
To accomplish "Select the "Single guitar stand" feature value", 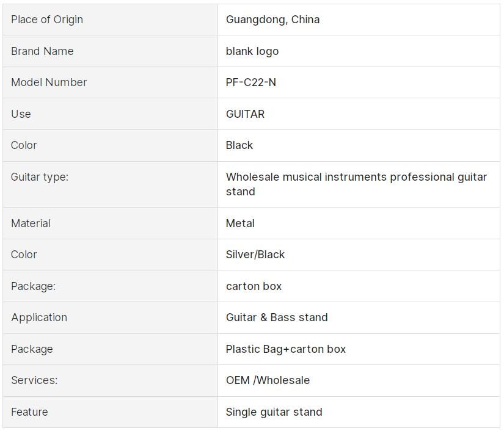I will coord(274,412).
